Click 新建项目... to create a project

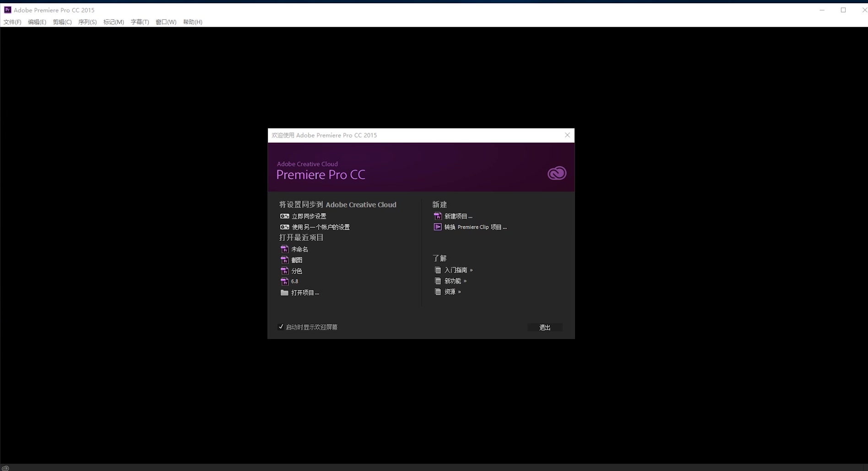click(x=458, y=216)
